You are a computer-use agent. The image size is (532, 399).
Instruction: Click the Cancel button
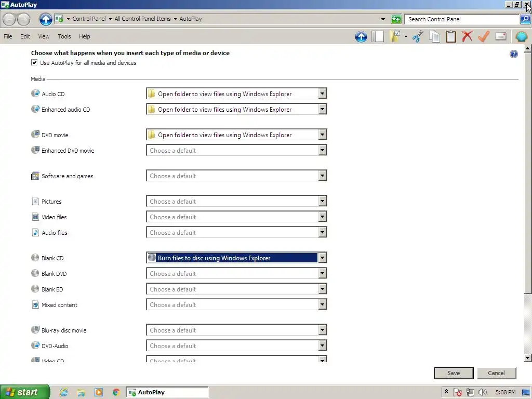pos(496,373)
